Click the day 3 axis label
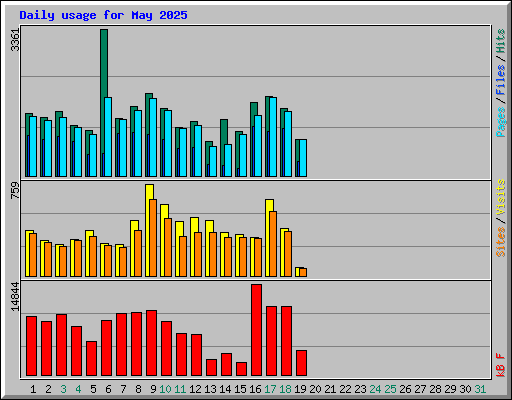The height and width of the screenshot is (400, 512). coord(63,389)
